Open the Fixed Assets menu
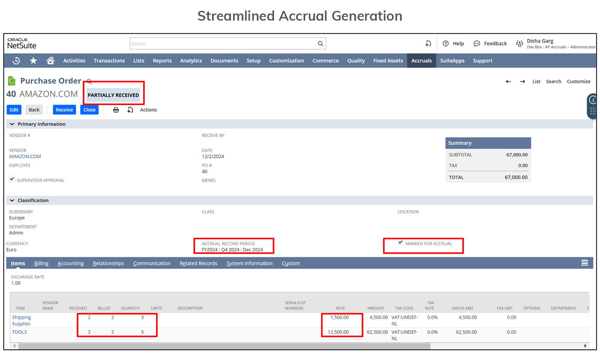 pos(388,61)
